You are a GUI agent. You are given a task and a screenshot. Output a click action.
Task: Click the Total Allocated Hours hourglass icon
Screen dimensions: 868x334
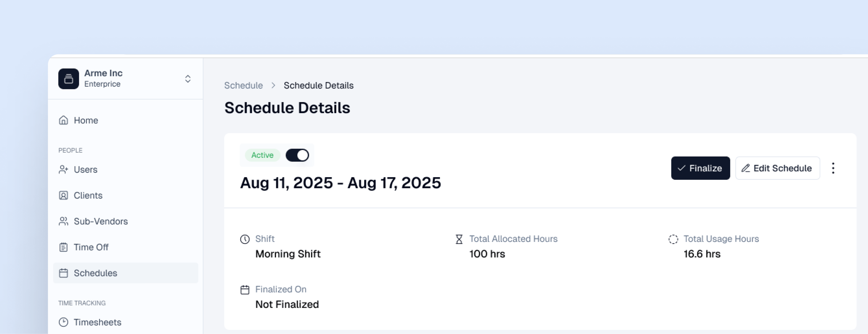459,239
